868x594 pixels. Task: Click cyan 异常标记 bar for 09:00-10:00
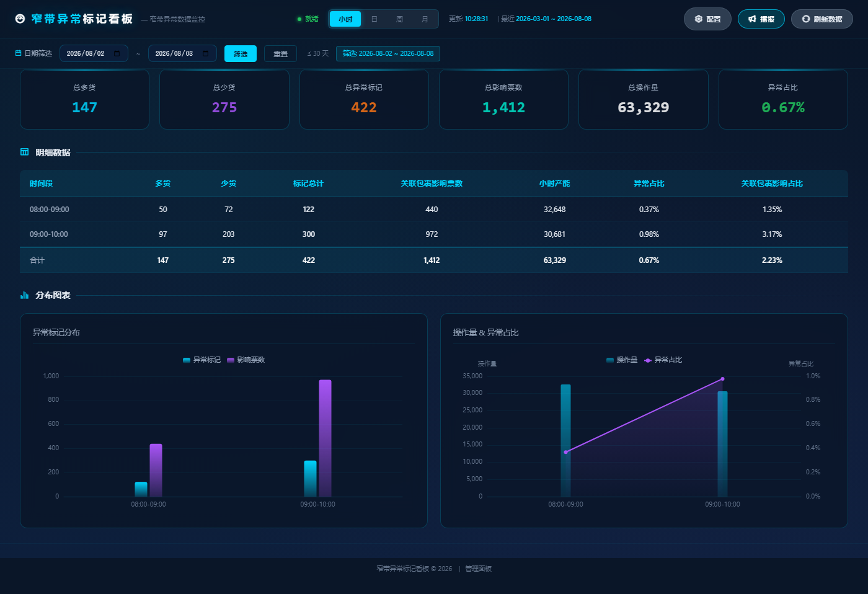click(310, 479)
